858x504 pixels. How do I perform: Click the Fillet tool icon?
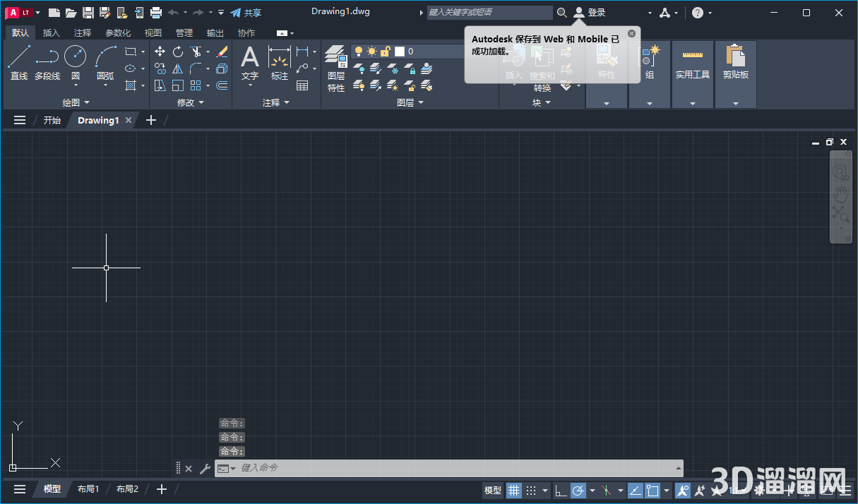click(x=196, y=68)
